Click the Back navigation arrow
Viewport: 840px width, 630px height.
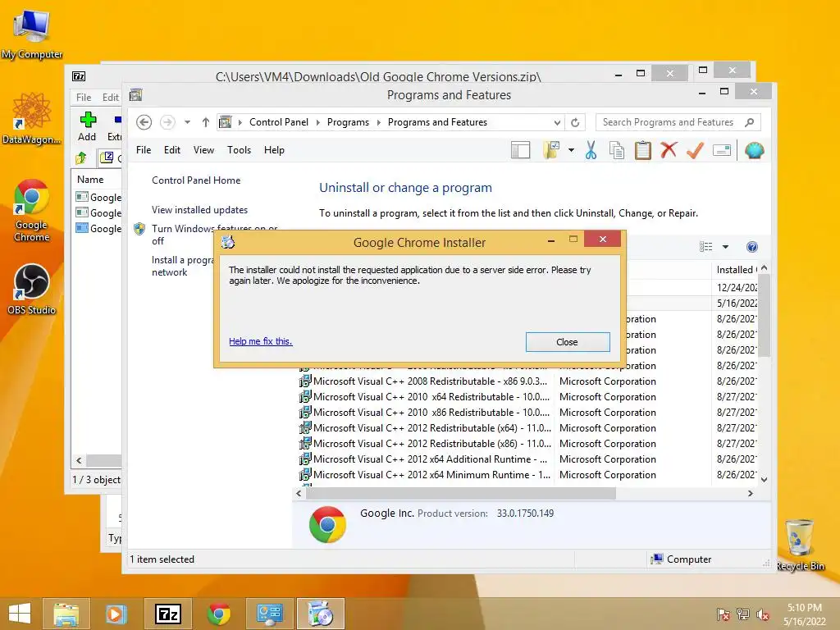click(144, 122)
